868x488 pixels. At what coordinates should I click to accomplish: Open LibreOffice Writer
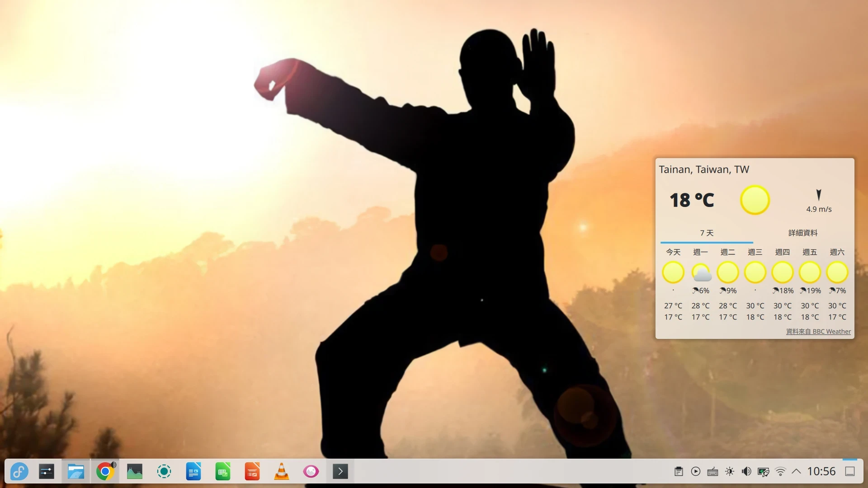(193, 471)
